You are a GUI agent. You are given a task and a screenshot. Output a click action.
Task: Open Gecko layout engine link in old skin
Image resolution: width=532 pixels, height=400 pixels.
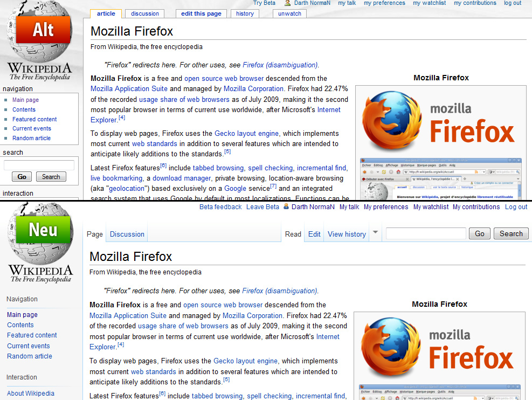point(246,133)
